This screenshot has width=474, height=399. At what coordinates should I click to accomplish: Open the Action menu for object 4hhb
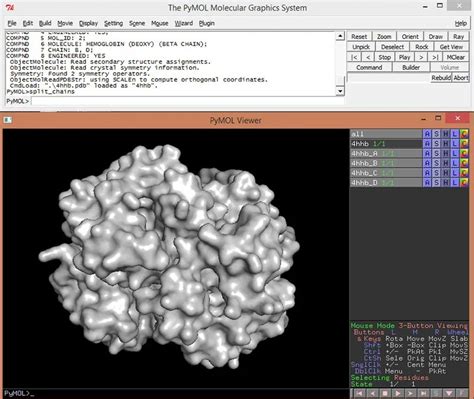point(427,144)
